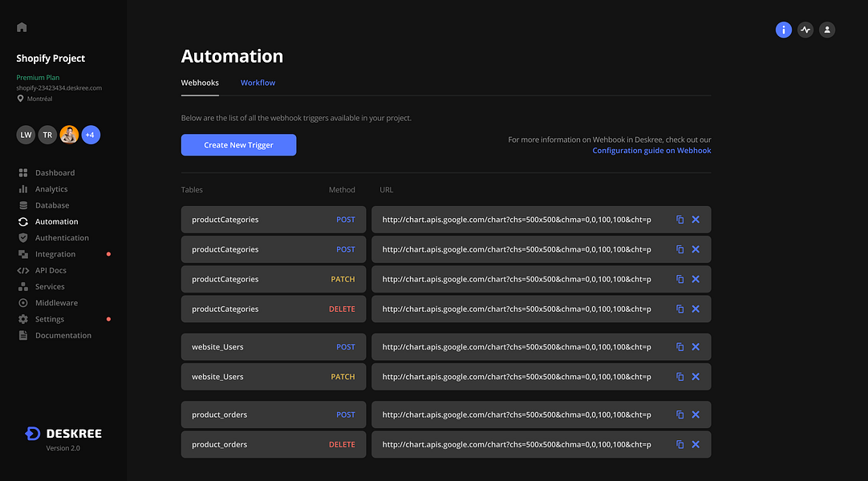This screenshot has height=481, width=868.
Task: Open Configuration guide on Webhook link
Action: click(x=651, y=151)
